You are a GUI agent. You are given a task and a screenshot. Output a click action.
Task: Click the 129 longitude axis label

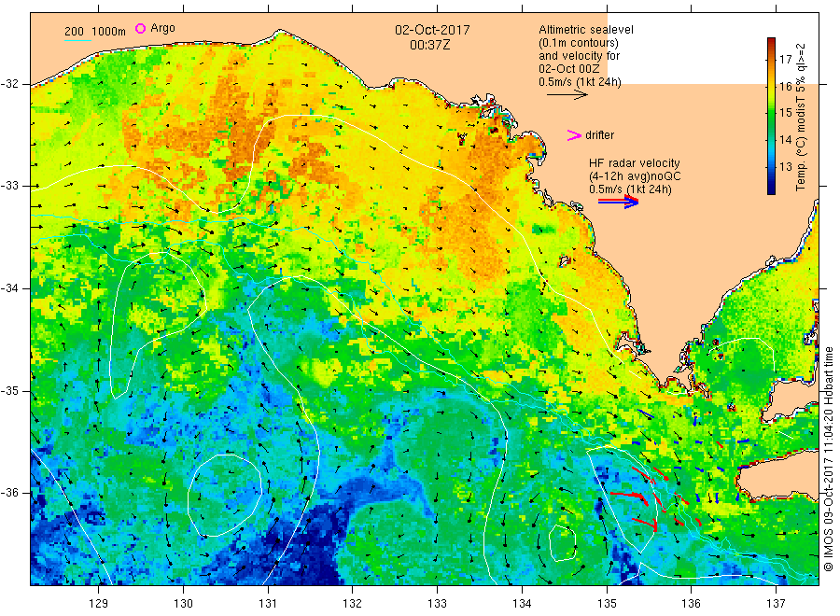(x=99, y=604)
